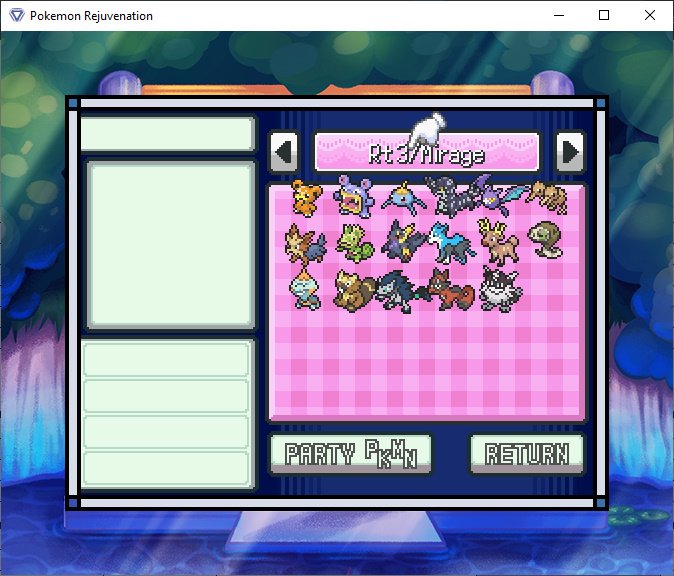This screenshot has width=674, height=576.
Task: Select the green Larvitar sprite
Action: click(x=355, y=243)
